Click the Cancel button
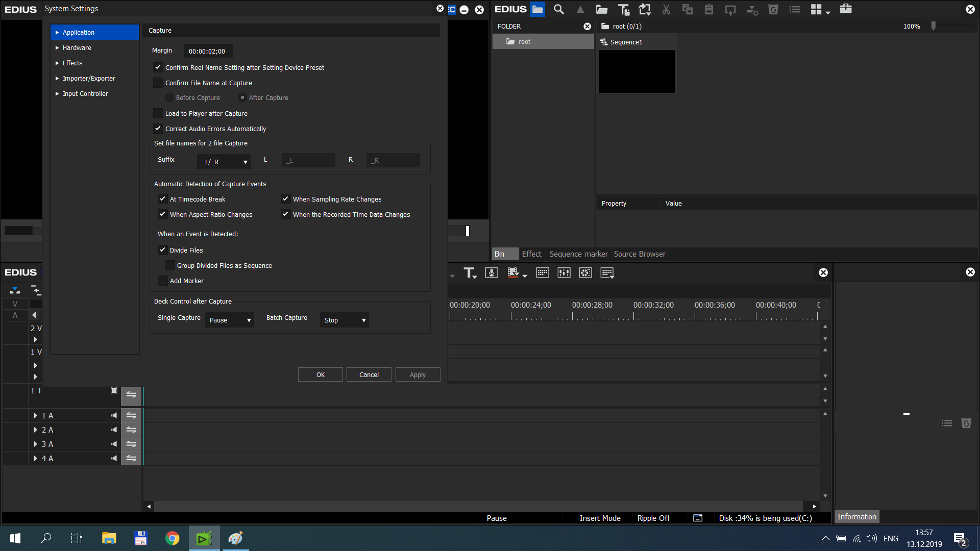This screenshot has height=551, width=980. pyautogui.click(x=369, y=374)
